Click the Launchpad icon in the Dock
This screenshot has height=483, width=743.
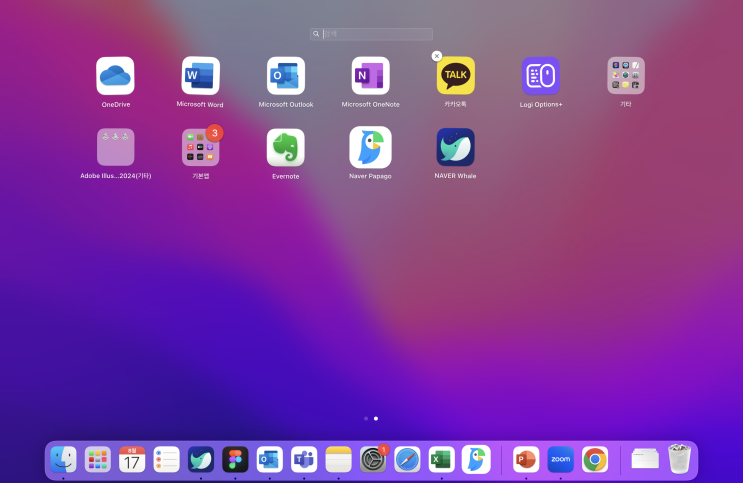click(98, 459)
